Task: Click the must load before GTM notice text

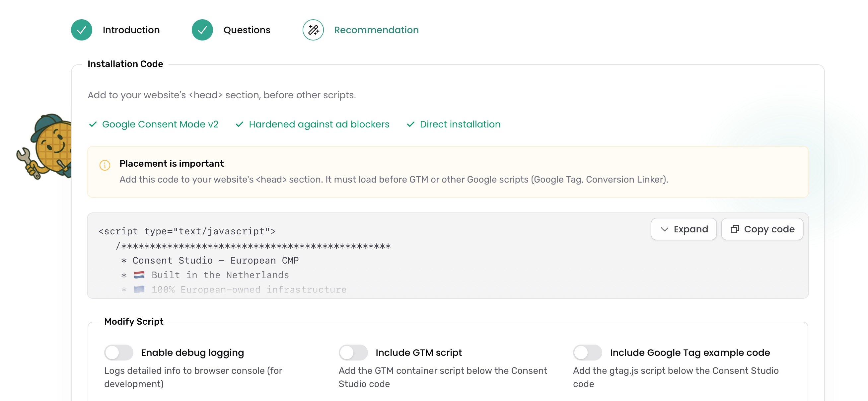Action: (394, 179)
